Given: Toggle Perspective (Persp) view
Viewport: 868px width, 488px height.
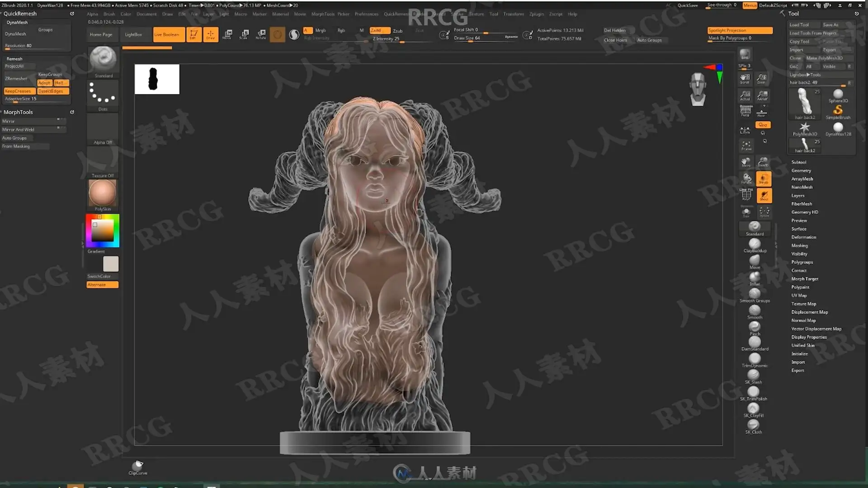Looking at the screenshot, I should point(745,111).
